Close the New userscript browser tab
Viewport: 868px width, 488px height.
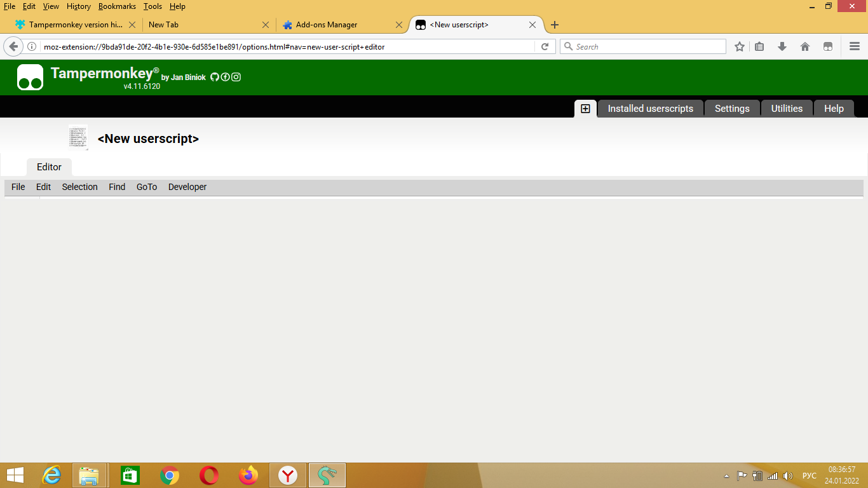[x=532, y=25]
